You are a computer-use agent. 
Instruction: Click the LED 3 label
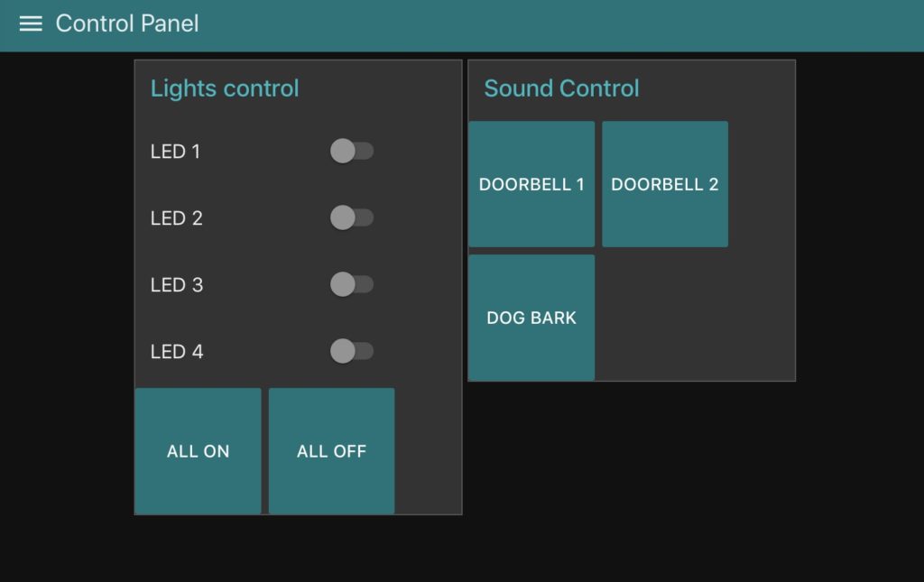pyautogui.click(x=177, y=285)
